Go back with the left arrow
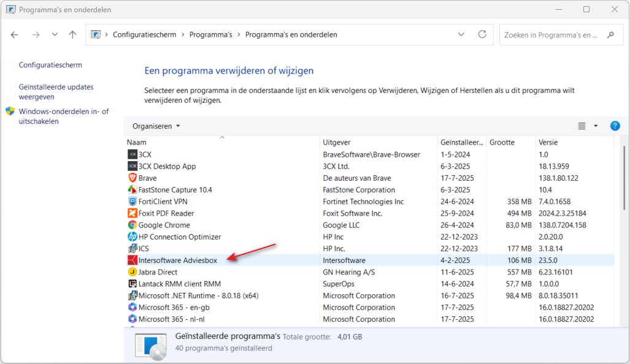630x364 pixels. click(x=15, y=34)
